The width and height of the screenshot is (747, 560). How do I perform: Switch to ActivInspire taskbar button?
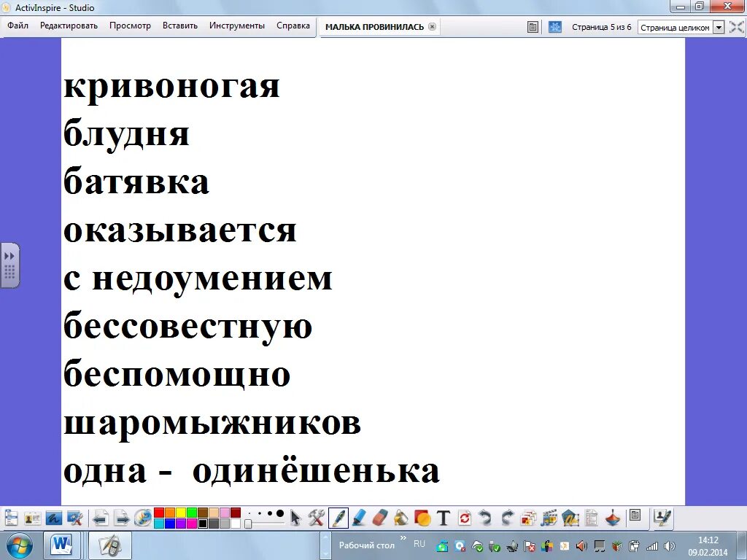tap(111, 545)
